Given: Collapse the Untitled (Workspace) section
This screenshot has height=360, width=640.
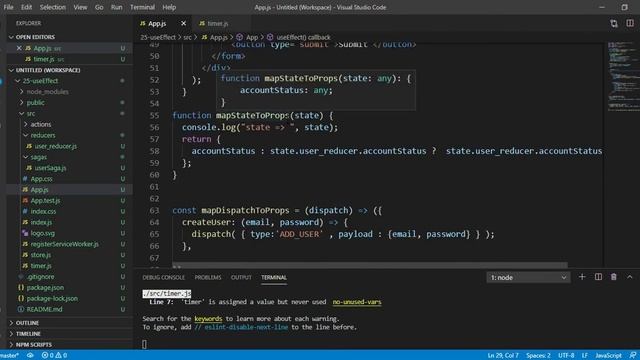Looking at the screenshot, I should (x=48, y=70).
